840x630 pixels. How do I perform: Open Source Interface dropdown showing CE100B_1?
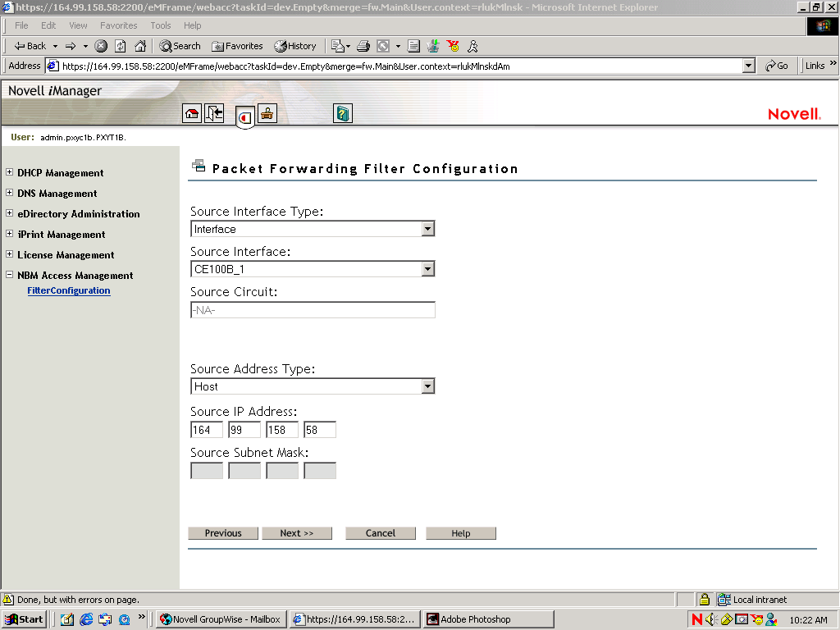(x=427, y=269)
